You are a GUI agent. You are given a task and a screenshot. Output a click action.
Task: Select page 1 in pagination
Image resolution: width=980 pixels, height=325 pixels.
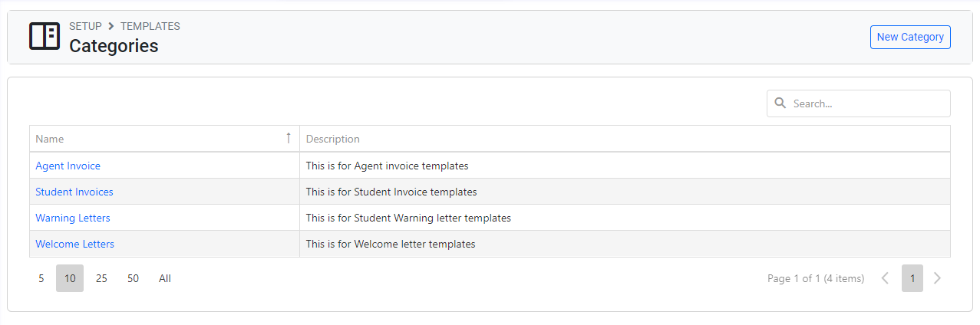point(912,278)
